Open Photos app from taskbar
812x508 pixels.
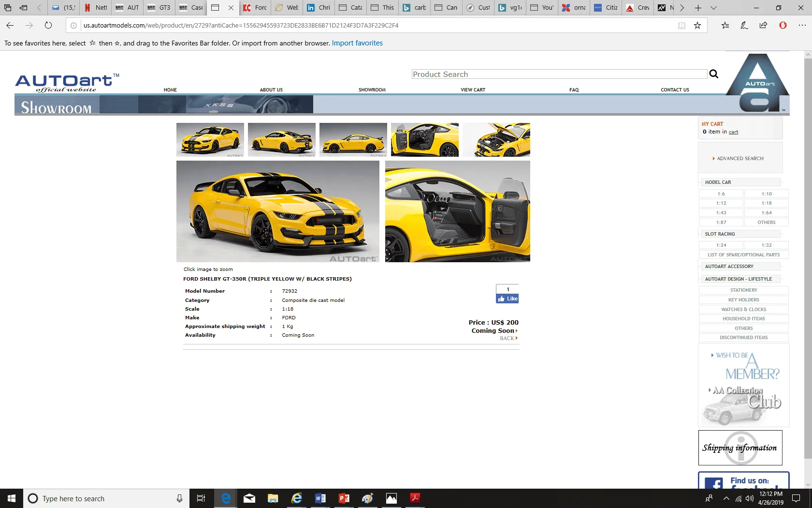coord(391,498)
